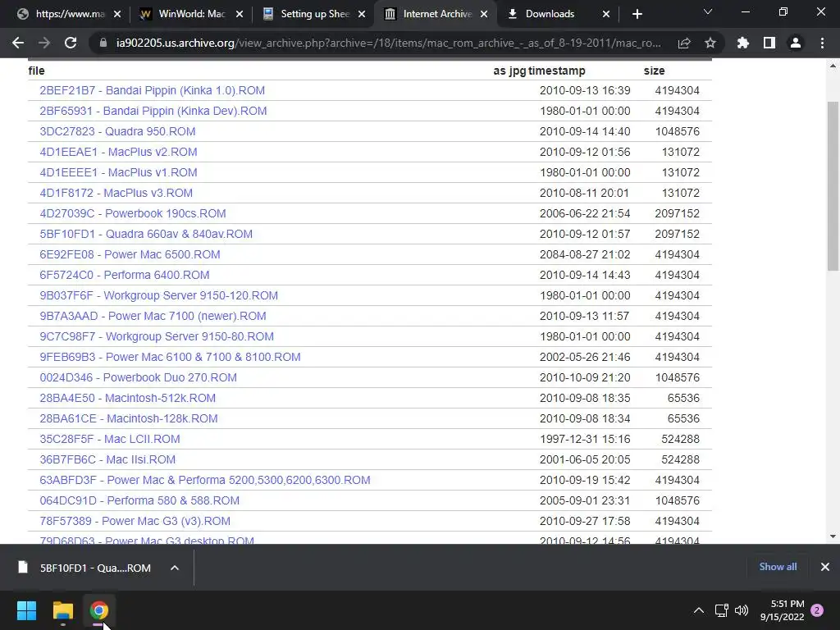Open the Macintosh-512k.ROM link
This screenshot has width=840, height=630.
pos(127,398)
